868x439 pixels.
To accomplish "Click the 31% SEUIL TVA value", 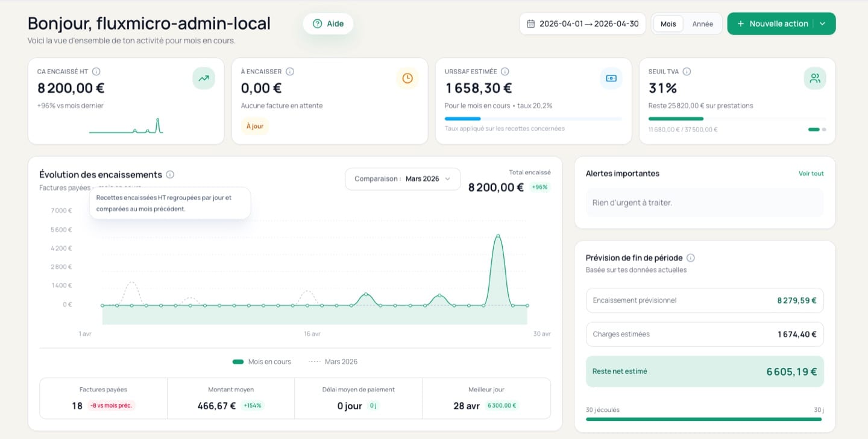I will point(663,89).
